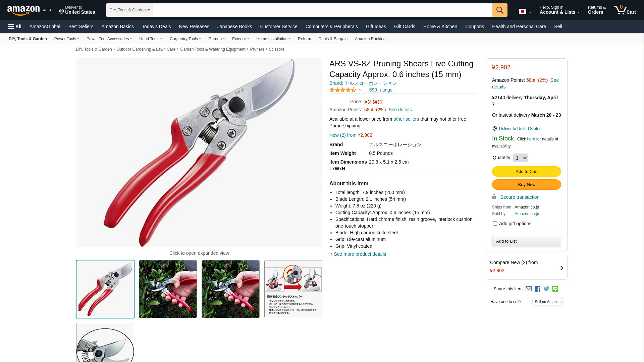This screenshot has height=362, width=644.
Task: Click the orange search magnifier button
Action: point(500,10)
